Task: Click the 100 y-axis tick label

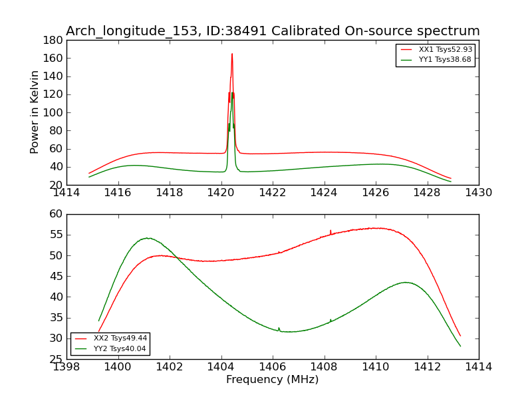Action: tap(53, 113)
